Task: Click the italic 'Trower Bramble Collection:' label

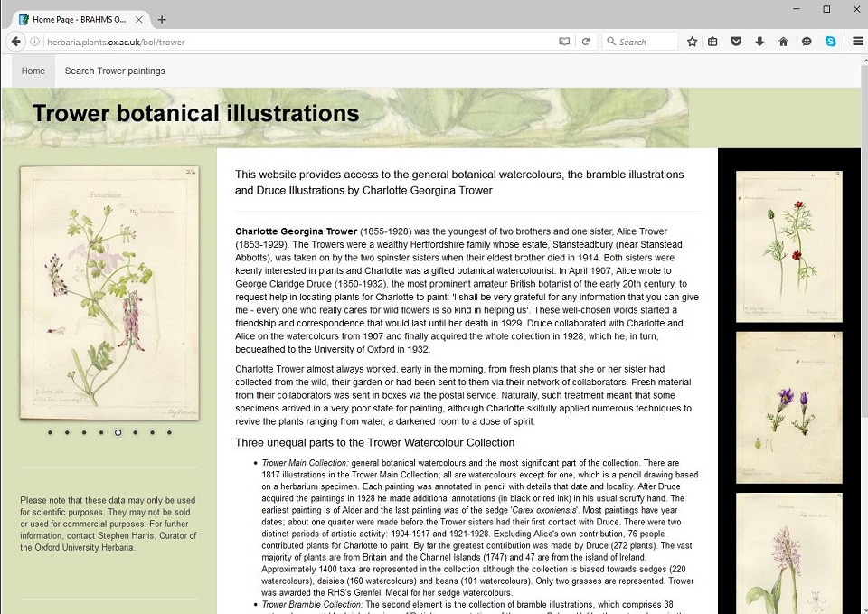Action: pos(312,605)
